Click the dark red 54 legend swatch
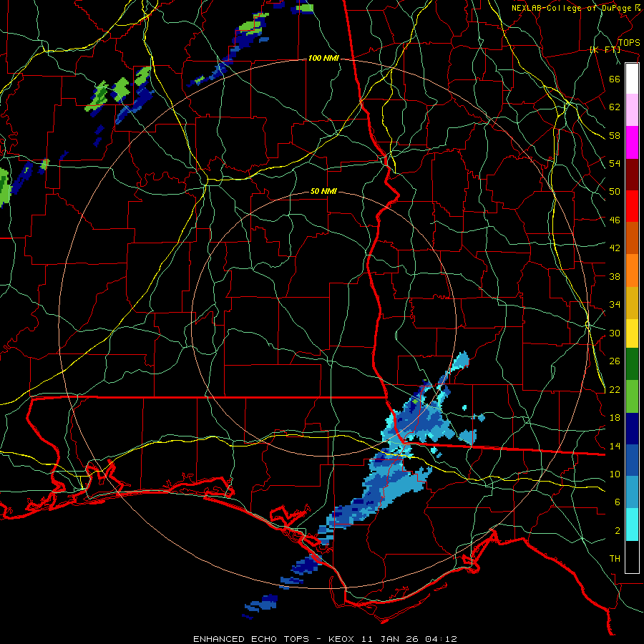 (632, 175)
